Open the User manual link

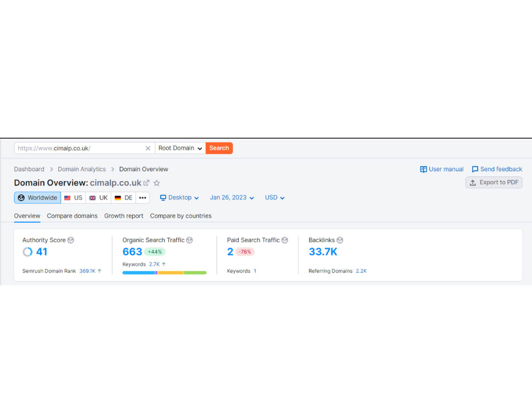tap(442, 169)
